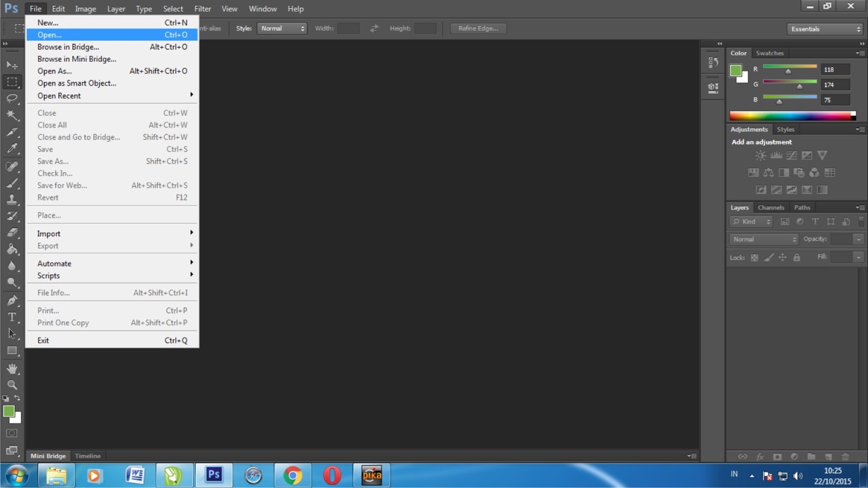Click the delete layer trash icon
This screenshot has width=868, height=488.
point(845,457)
